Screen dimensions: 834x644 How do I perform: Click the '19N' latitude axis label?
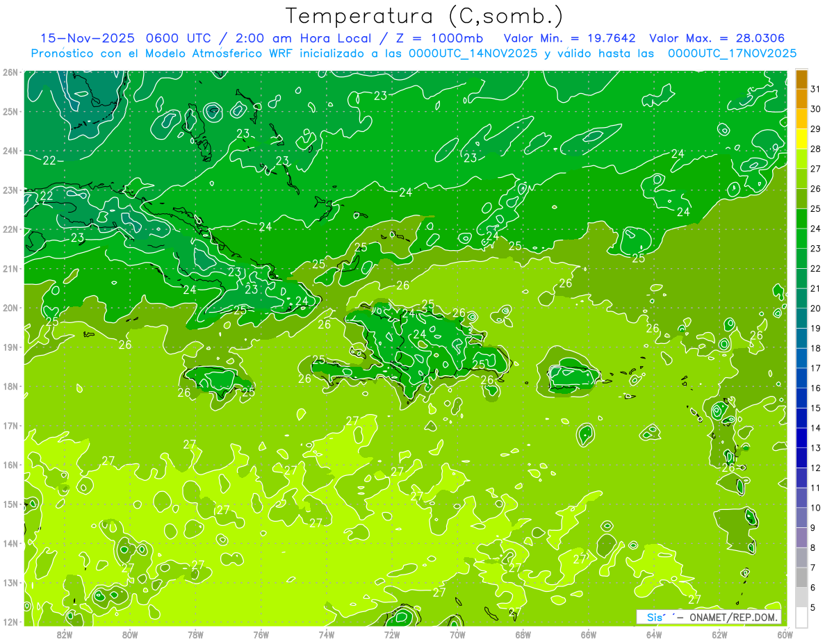tap(11, 347)
